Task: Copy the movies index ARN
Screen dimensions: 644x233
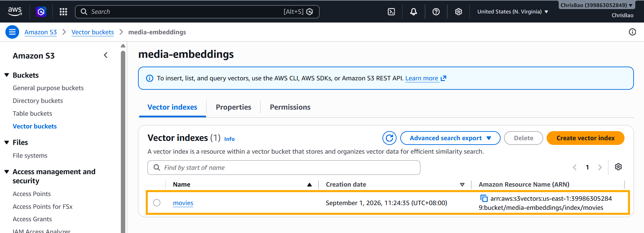Action: pyautogui.click(x=484, y=198)
